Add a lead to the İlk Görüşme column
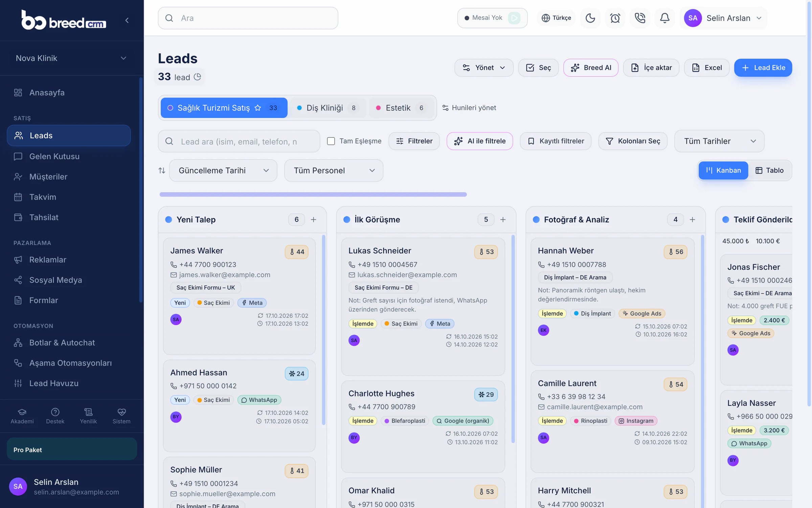The height and width of the screenshot is (508, 812). click(503, 219)
